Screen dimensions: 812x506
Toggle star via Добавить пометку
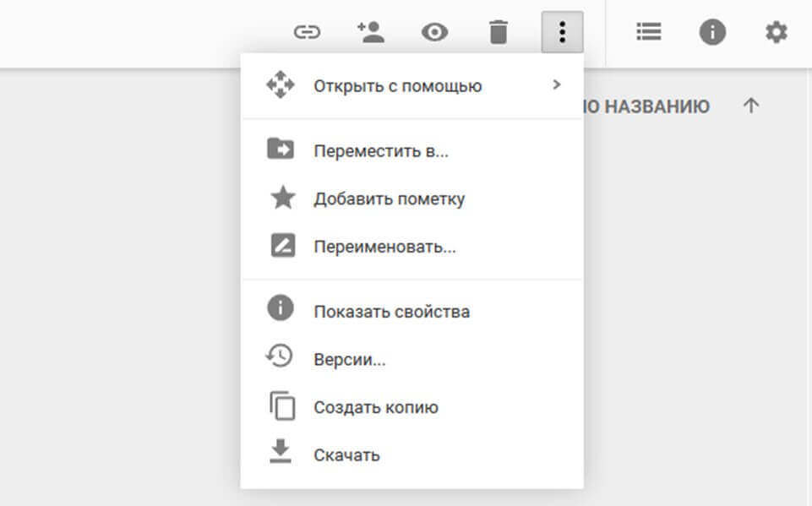click(389, 199)
